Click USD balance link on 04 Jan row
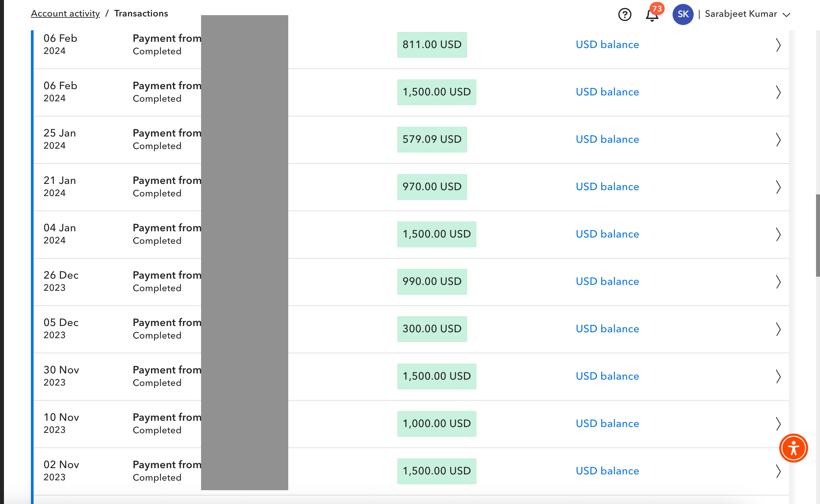 607,234
